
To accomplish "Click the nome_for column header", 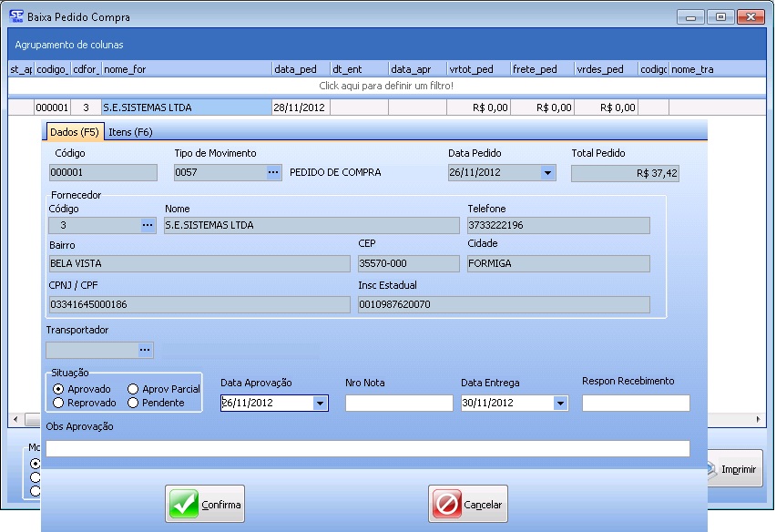I will (186, 68).
